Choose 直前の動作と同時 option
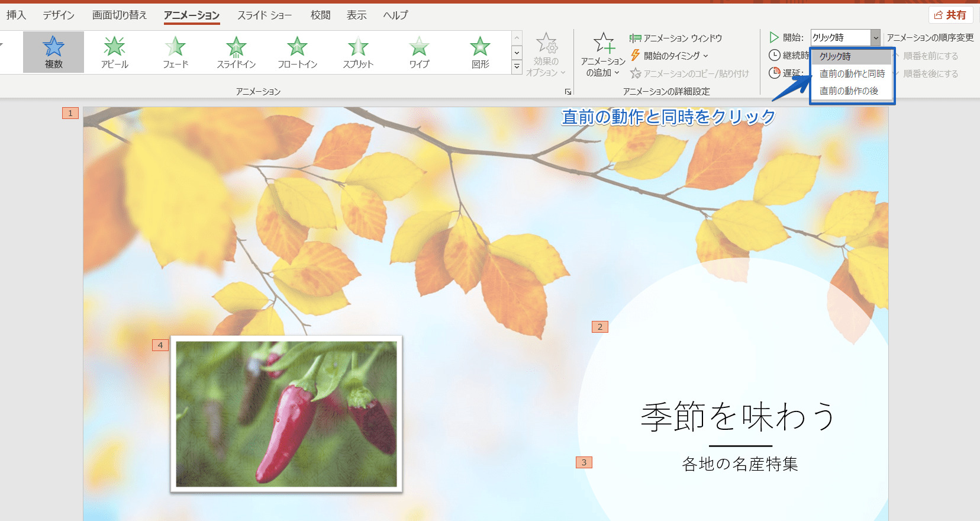 (851, 73)
